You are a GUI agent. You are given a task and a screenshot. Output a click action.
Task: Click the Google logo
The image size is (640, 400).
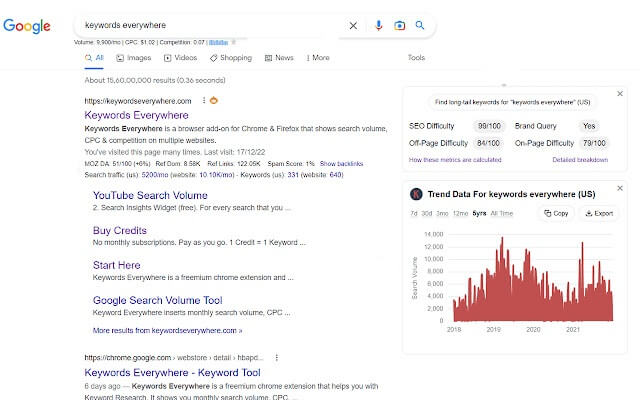coord(27,26)
